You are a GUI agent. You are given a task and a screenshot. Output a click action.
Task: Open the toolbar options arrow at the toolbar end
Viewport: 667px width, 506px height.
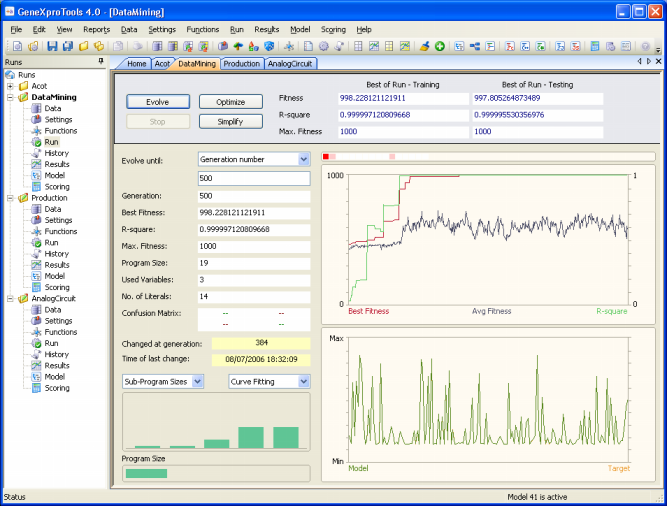tap(658, 50)
